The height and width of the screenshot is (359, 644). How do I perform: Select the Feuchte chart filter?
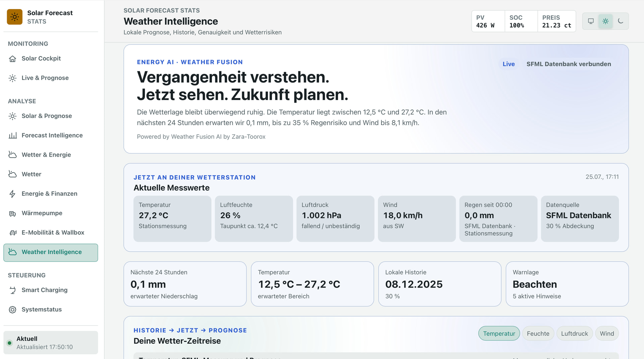point(538,334)
